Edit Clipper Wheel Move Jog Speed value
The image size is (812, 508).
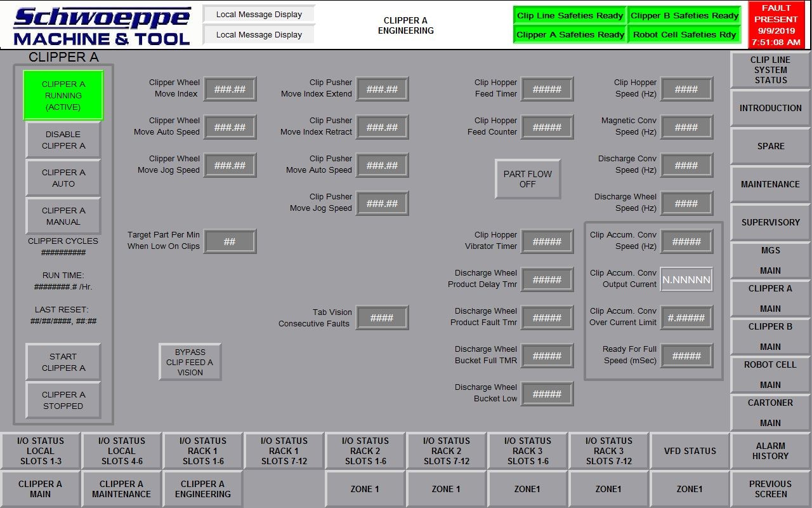click(x=230, y=166)
